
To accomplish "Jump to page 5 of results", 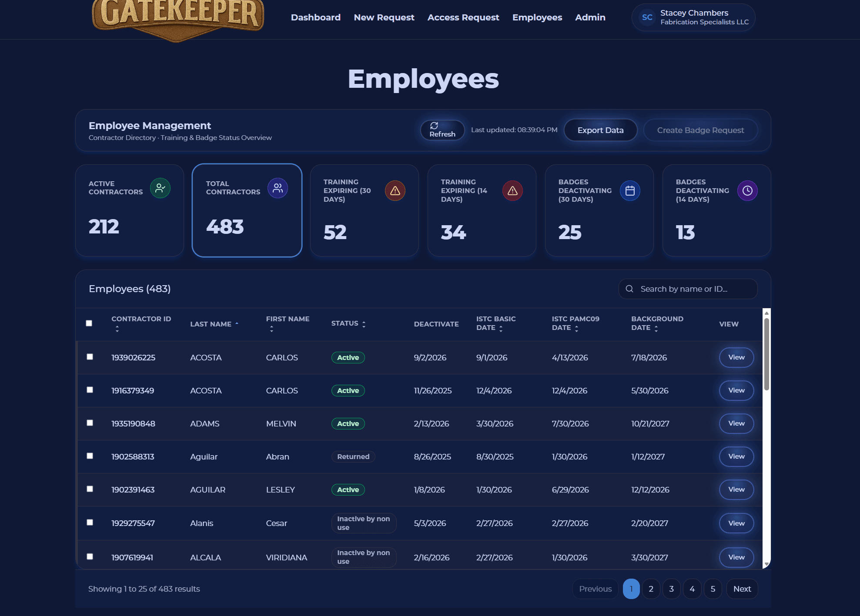I will point(713,589).
